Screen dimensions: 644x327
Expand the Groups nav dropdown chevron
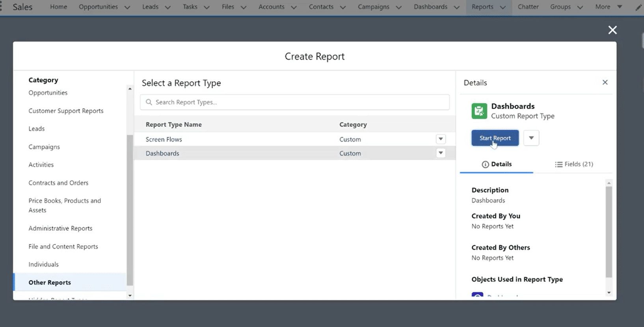[580, 7]
